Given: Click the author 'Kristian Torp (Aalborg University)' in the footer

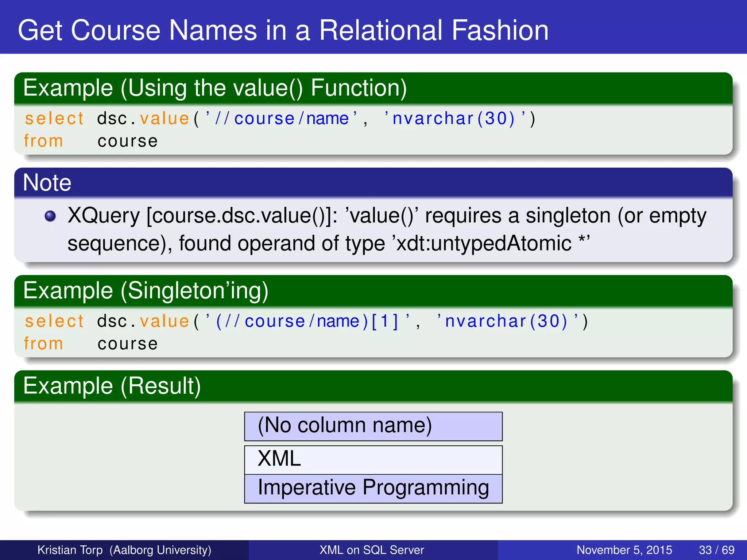Looking at the screenshot, I should pyautogui.click(x=124, y=550).
